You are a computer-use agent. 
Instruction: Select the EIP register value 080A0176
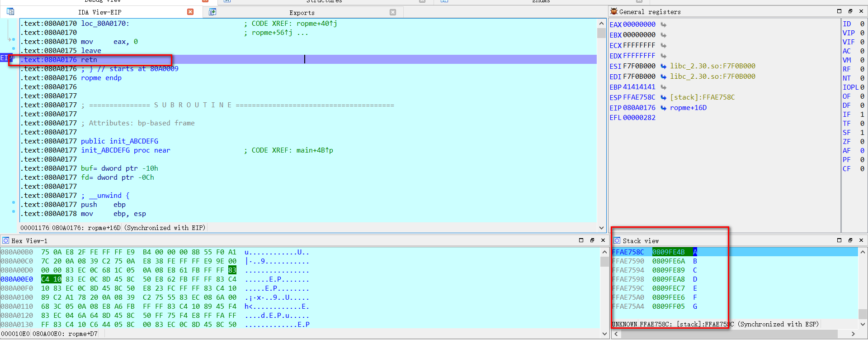[x=639, y=108]
